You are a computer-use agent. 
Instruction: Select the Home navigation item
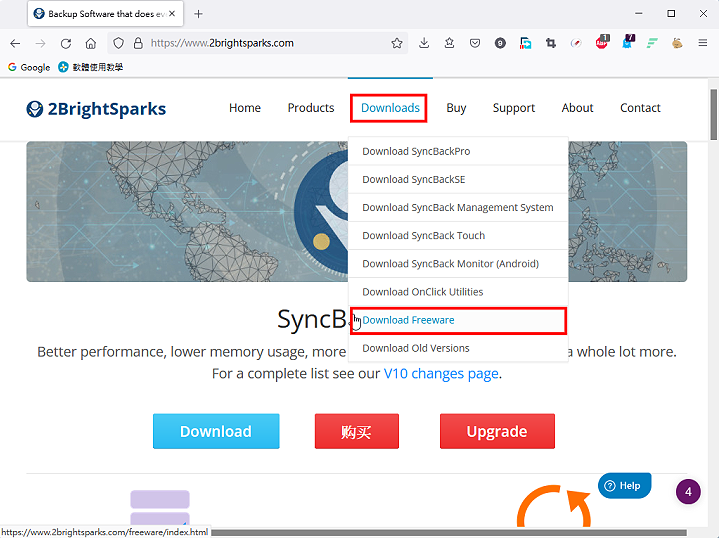(245, 108)
